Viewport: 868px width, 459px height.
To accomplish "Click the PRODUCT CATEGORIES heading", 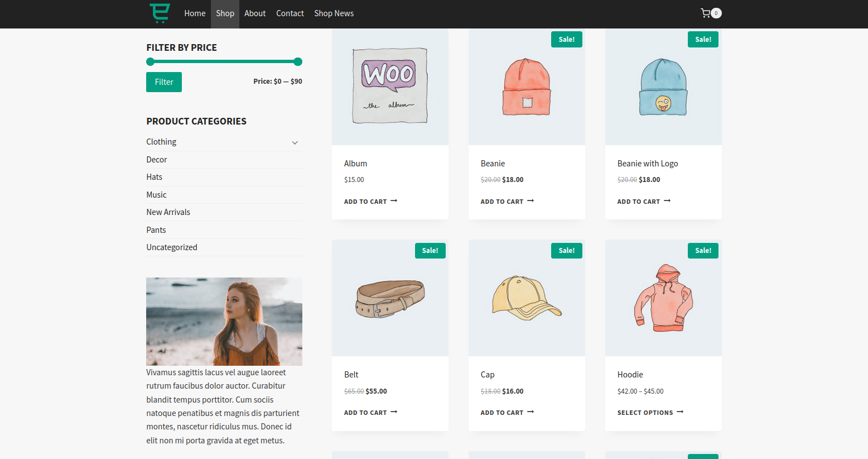I will 196,121.
